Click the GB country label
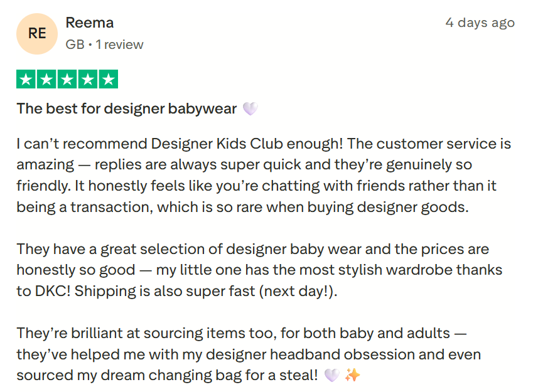This screenshot has height=392, width=533. tap(75, 45)
